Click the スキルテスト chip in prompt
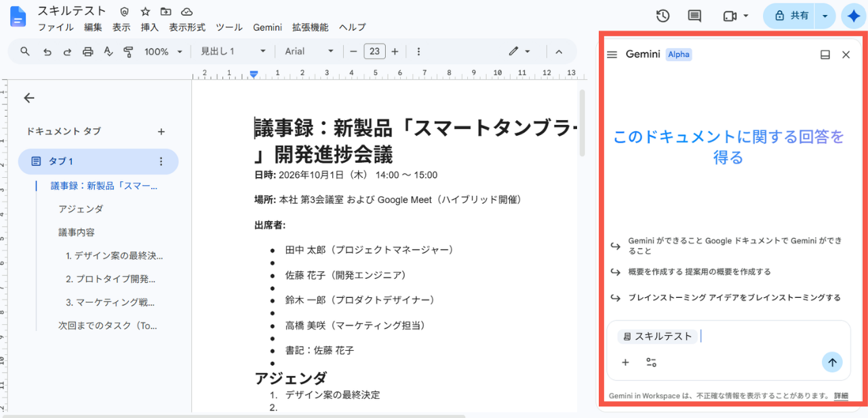Screen dimensions: 868x418 coord(657,337)
